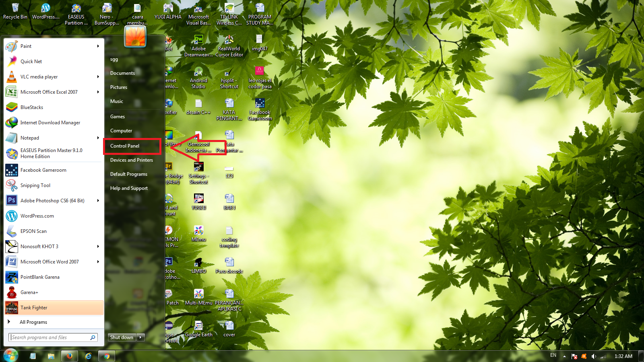Open the arrow beside Shut down
644x362 pixels.
140,337
